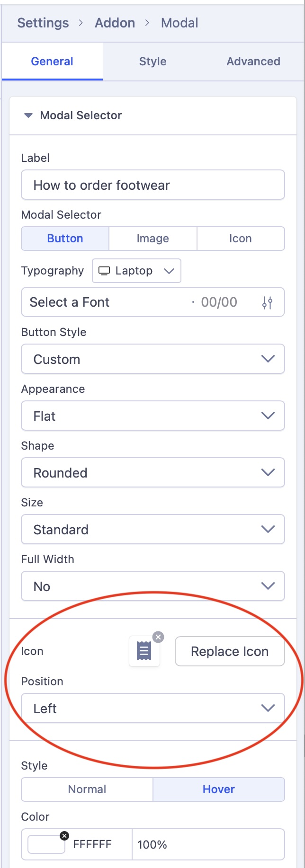The image size is (305, 868).
Task: Switch style state to Normal
Action: point(87,789)
